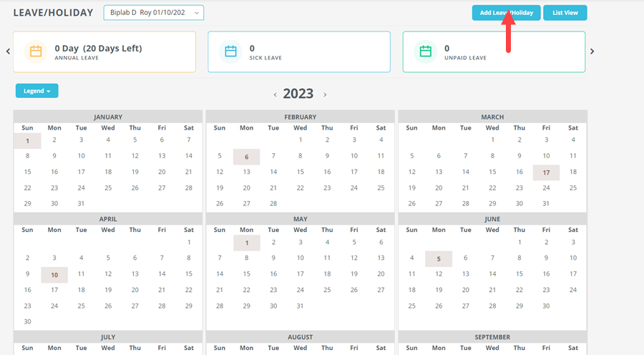This screenshot has height=355, width=644.
Task: Select January 14
Action: pyautogui.click(x=188, y=156)
